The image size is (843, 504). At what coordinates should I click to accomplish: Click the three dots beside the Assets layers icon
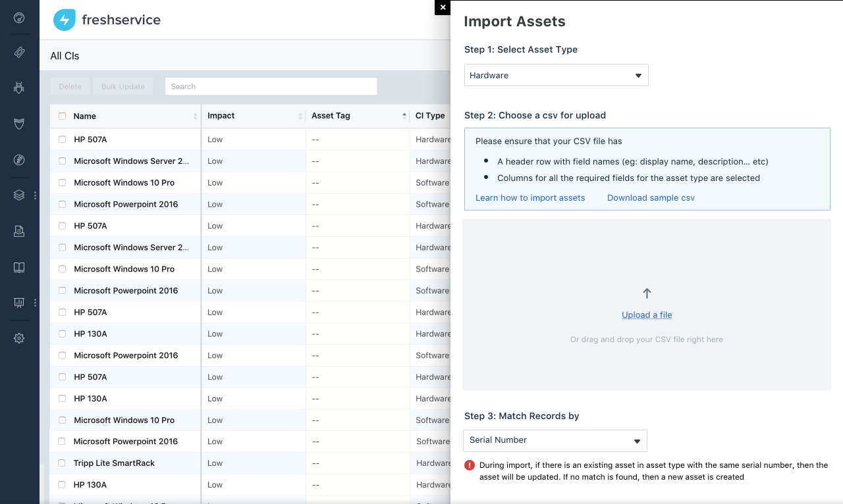[x=35, y=195]
